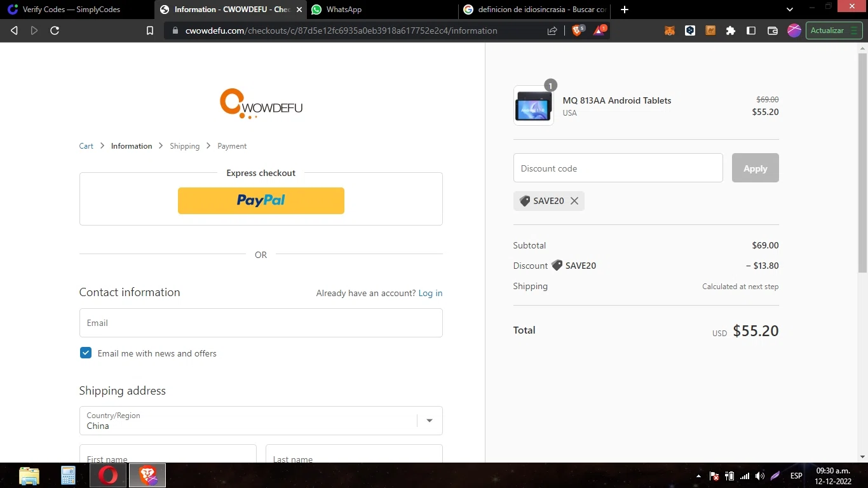Click the orange square extension icon
Screen dimensions: 868x488
(710, 30)
